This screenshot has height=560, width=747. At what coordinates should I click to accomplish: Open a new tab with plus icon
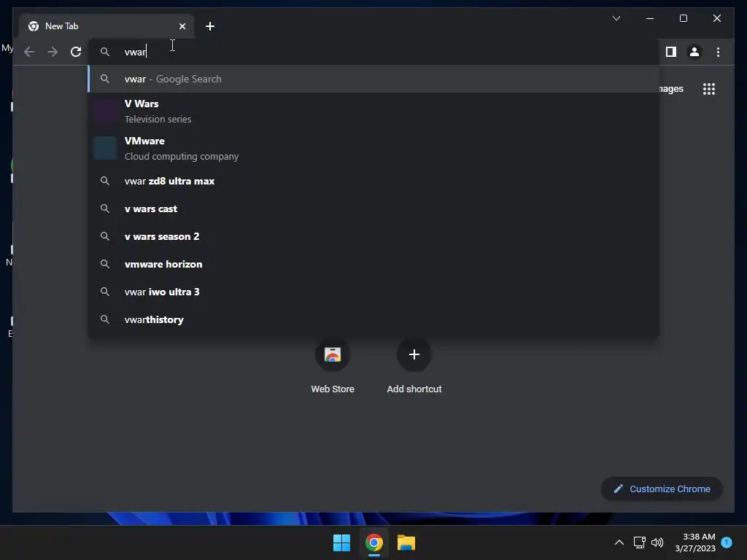tap(209, 26)
